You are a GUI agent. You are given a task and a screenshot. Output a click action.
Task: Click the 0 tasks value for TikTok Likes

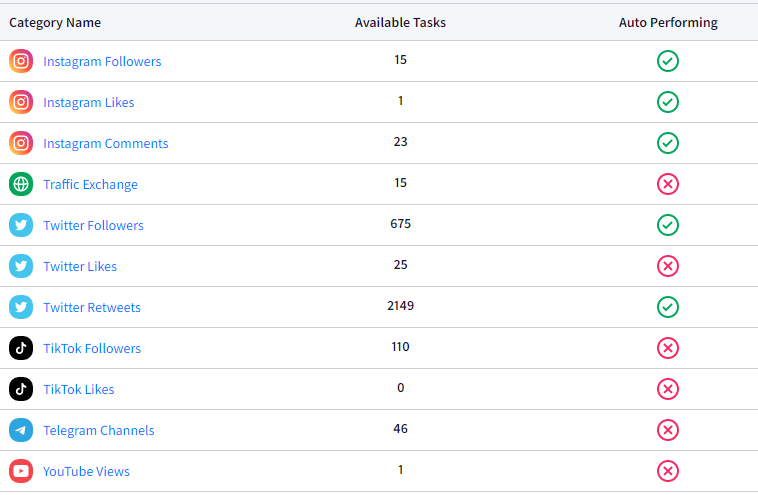click(x=400, y=388)
